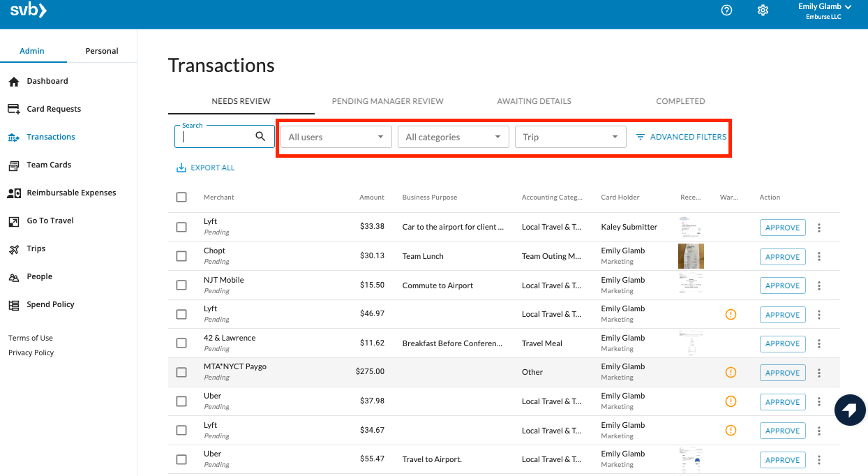868x476 pixels.
Task: Open the Privacy Policy link
Action: click(x=31, y=352)
